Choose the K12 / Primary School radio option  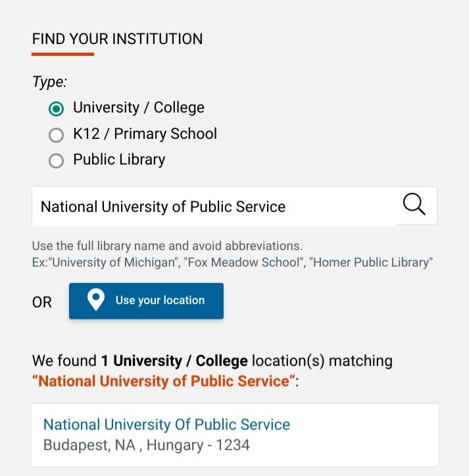(x=56, y=135)
